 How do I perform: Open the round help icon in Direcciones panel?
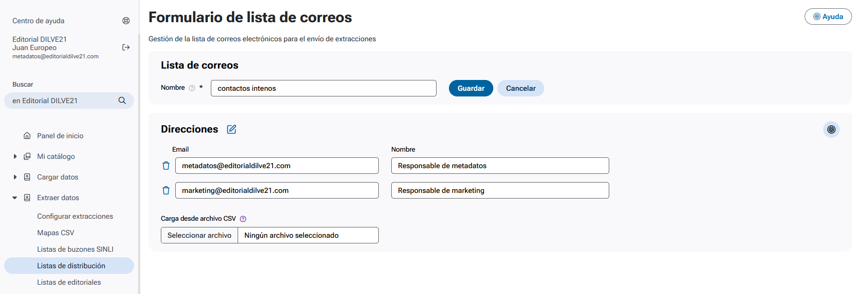point(831,129)
